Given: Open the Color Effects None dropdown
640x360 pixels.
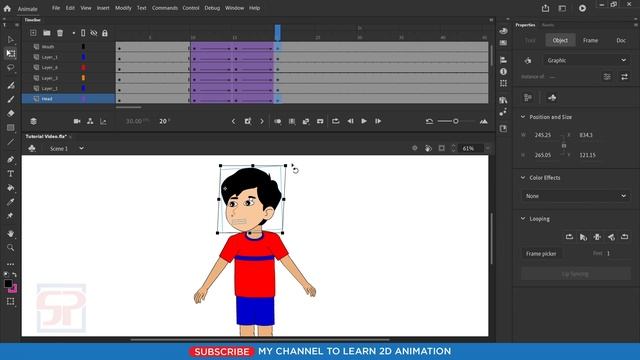Looking at the screenshot, I should coord(576,196).
